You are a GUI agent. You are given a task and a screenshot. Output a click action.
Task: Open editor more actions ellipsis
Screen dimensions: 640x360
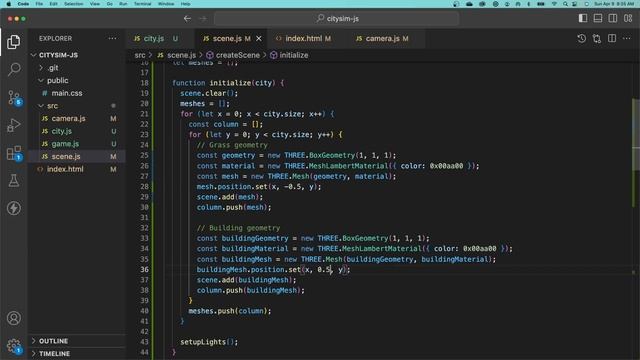(x=627, y=38)
